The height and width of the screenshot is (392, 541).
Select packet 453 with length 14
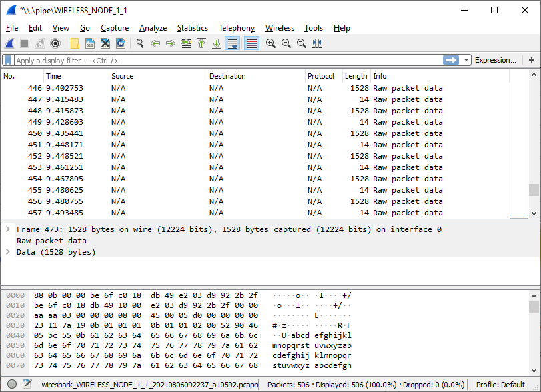coord(255,167)
